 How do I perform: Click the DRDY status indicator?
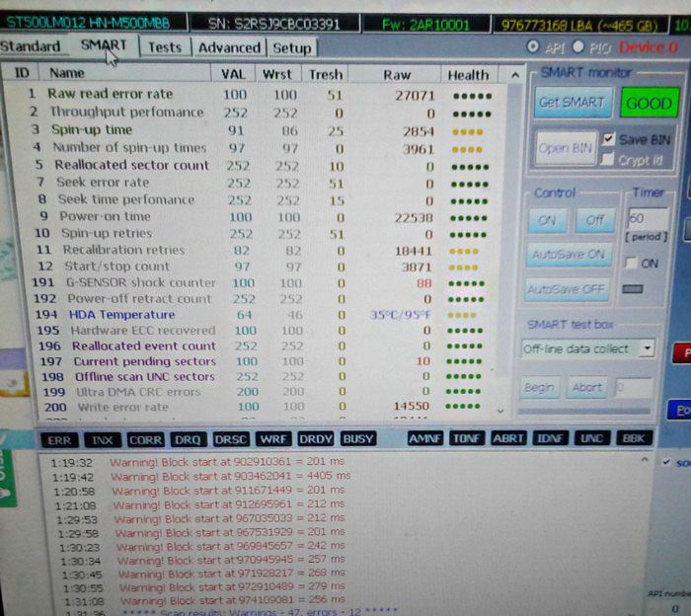315,439
